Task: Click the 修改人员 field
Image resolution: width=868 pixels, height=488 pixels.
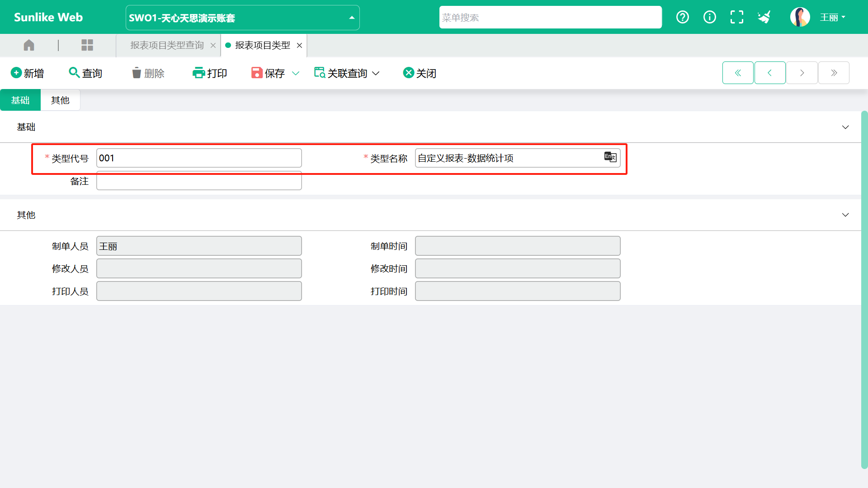Action: 199,268
